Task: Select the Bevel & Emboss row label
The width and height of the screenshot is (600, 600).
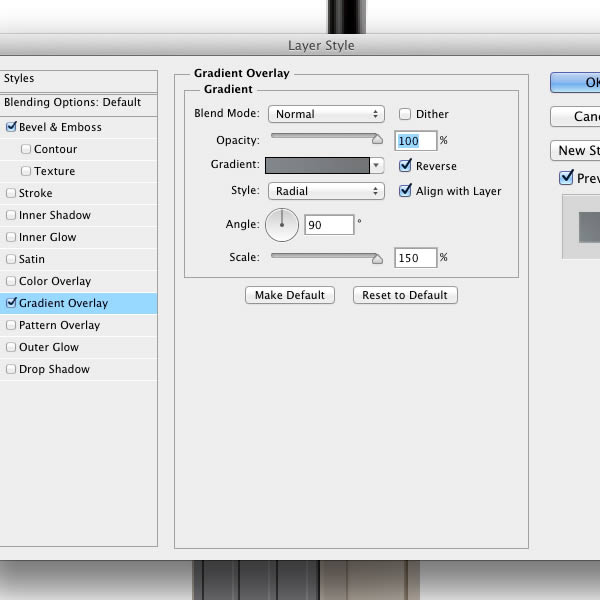Action: click(x=60, y=127)
